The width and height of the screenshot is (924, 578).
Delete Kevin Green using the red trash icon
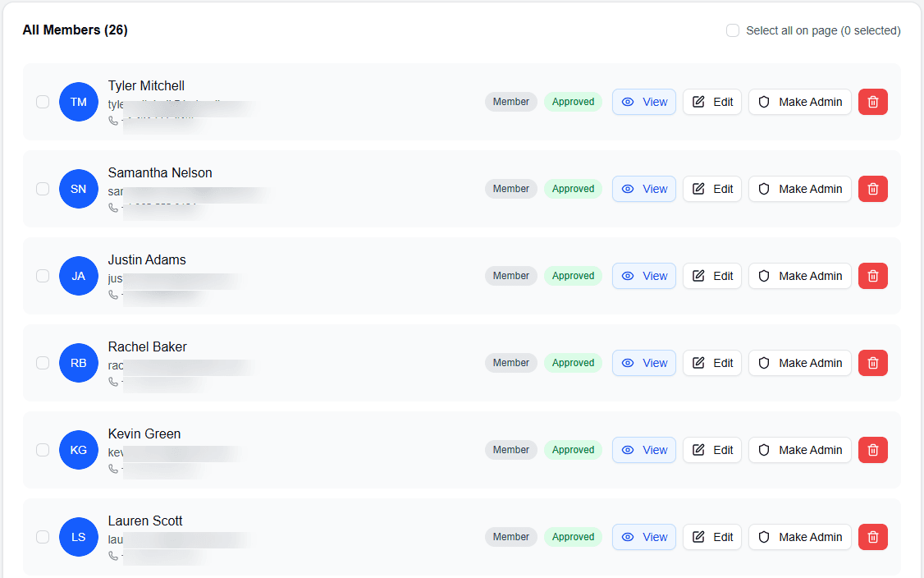[x=872, y=450]
